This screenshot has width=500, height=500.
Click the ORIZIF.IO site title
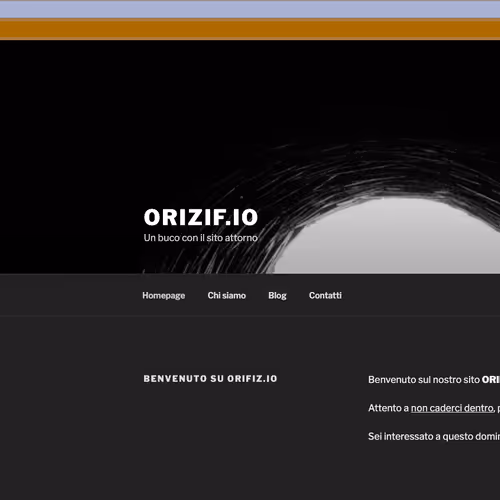201,217
